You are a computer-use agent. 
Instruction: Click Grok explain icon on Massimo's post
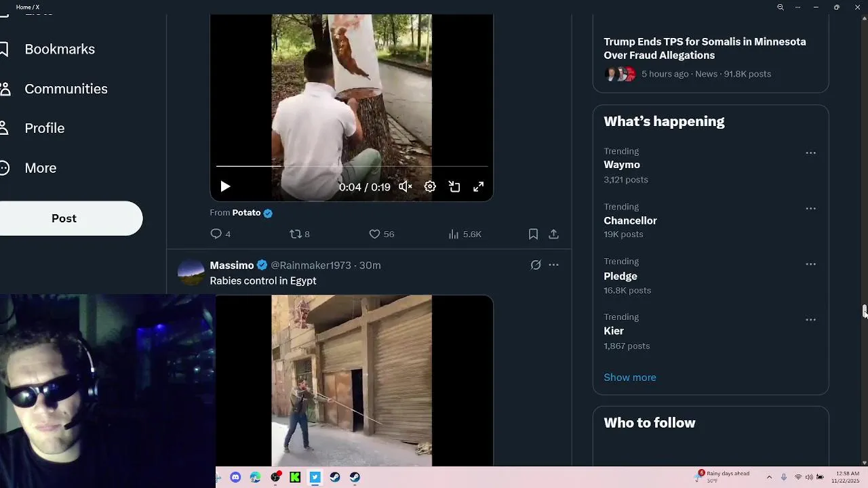point(536,265)
